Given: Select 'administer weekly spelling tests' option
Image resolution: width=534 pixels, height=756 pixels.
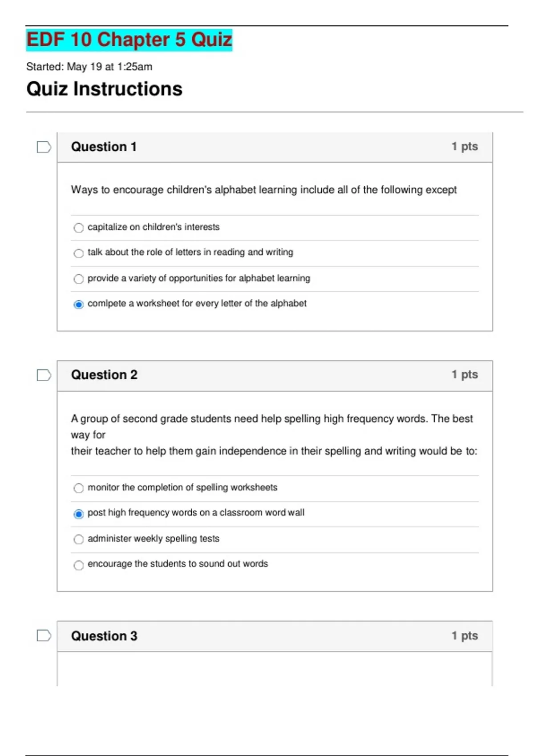Looking at the screenshot, I should click(x=79, y=539).
